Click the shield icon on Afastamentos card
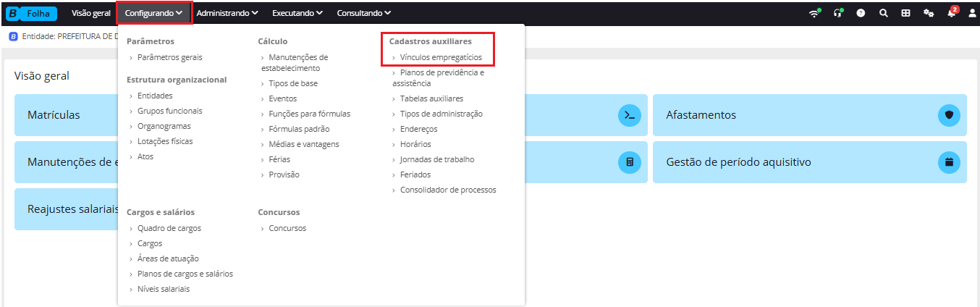Image resolution: width=980 pixels, height=307 pixels. [x=949, y=115]
